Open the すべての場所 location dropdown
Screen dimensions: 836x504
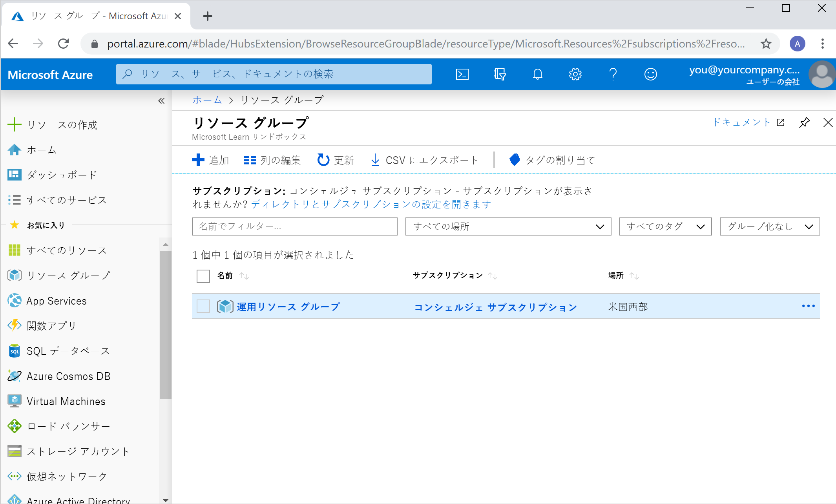[x=508, y=226]
